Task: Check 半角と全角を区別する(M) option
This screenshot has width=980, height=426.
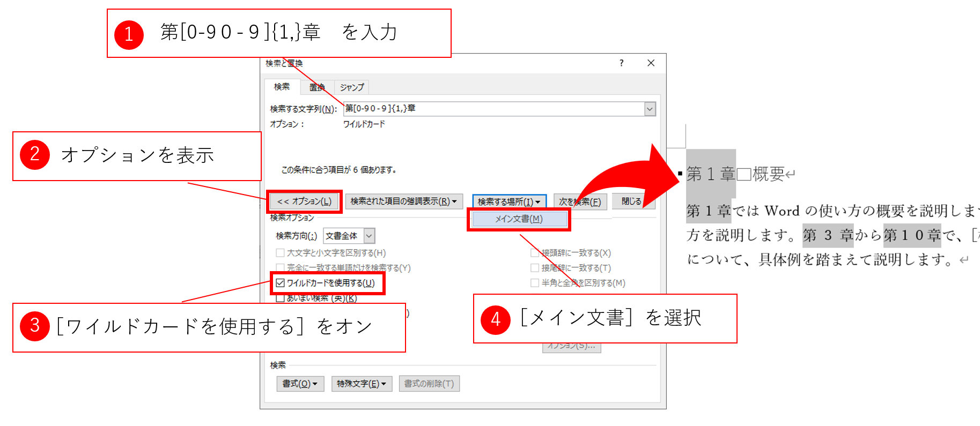Action: coord(535,283)
